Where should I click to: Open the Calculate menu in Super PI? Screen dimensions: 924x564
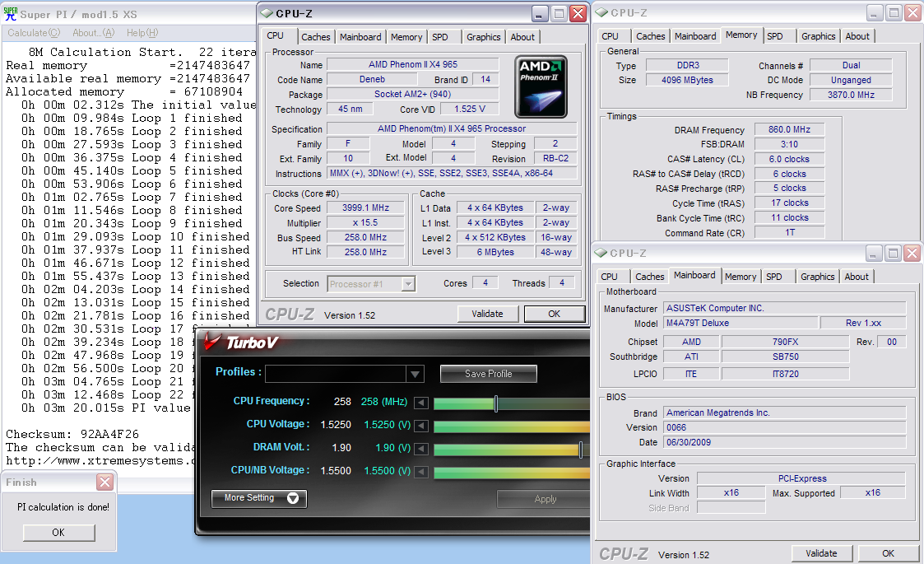coord(34,33)
